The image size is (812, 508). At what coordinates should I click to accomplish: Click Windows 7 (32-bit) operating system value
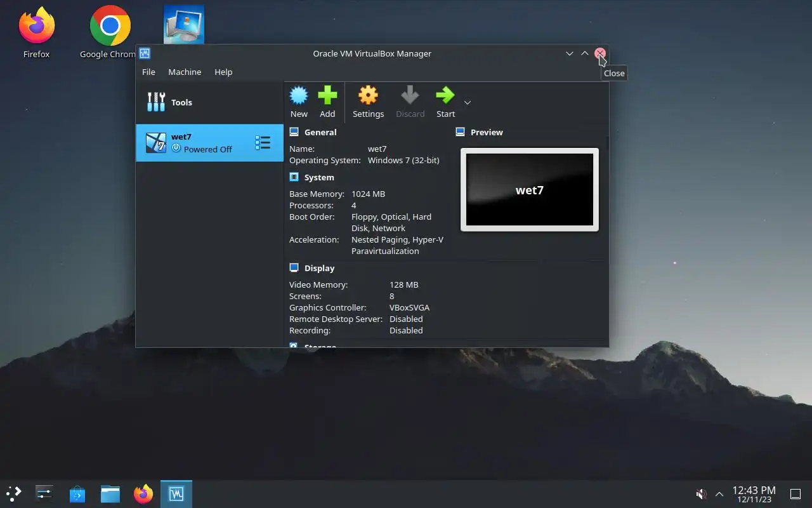point(403,160)
